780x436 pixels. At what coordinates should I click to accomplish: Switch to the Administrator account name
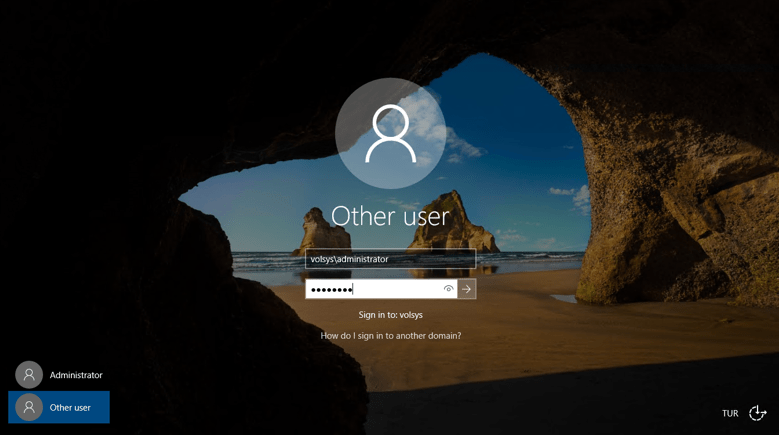tap(76, 375)
